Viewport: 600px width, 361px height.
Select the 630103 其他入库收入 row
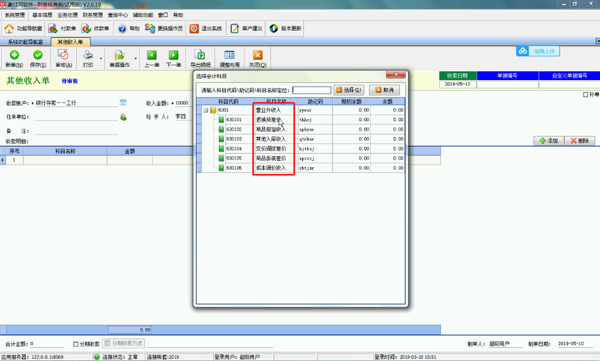(302, 139)
